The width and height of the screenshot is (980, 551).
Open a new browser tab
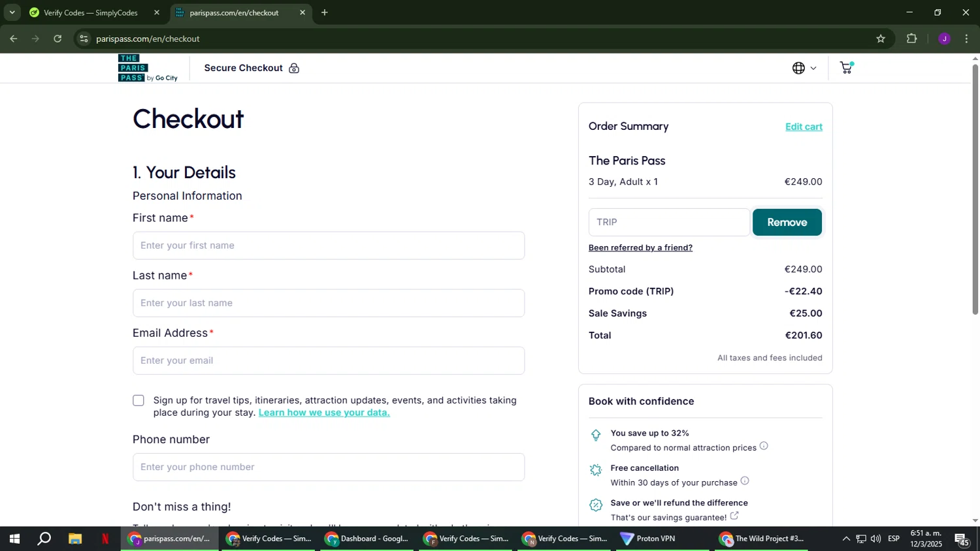[x=325, y=12]
